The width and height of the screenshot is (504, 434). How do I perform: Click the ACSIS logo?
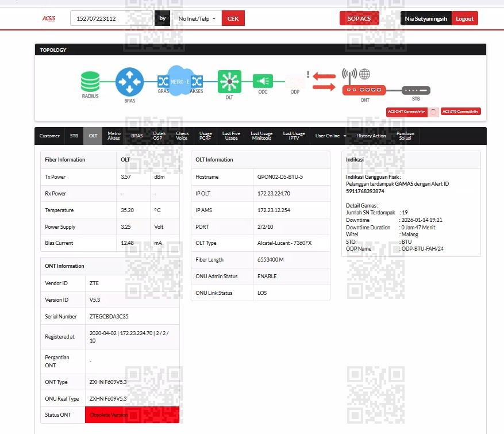pyautogui.click(x=48, y=18)
